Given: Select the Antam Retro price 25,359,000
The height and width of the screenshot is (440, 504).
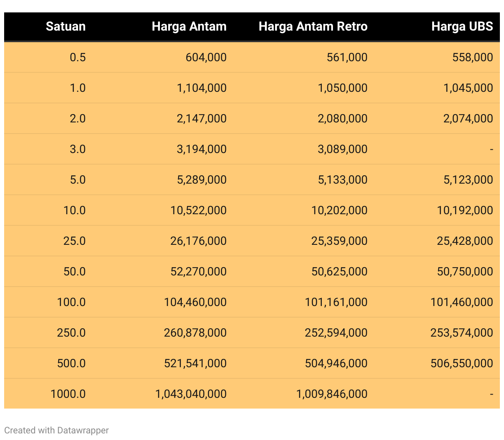Looking at the screenshot, I should pyautogui.click(x=339, y=241).
